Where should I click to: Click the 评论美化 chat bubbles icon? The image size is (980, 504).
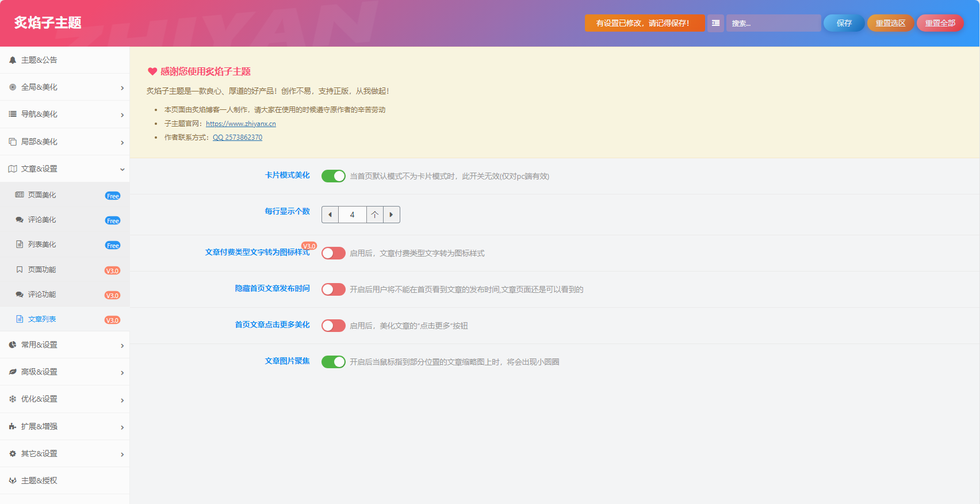[20, 219]
